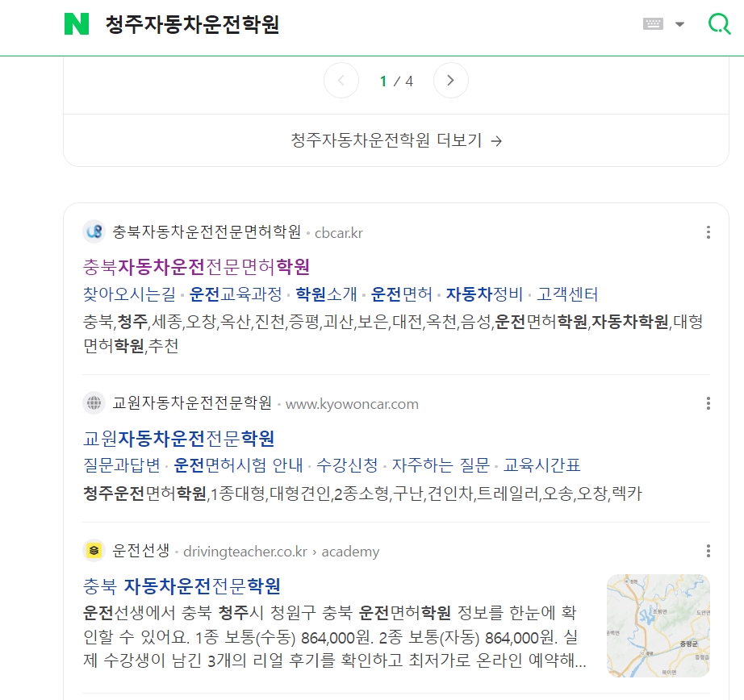Expand the keyboard input dropdown arrow
This screenshot has width=744, height=700.
click(x=680, y=24)
